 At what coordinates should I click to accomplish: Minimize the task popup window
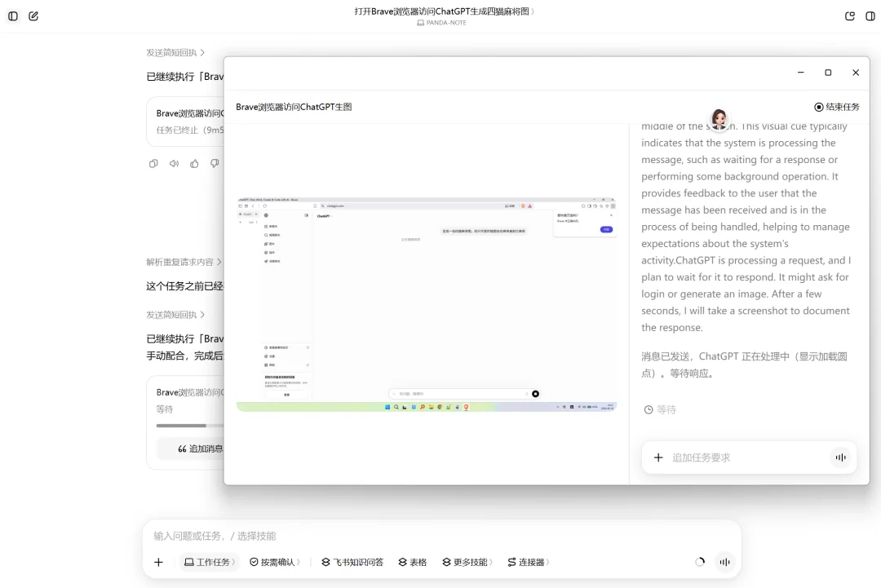click(x=801, y=73)
